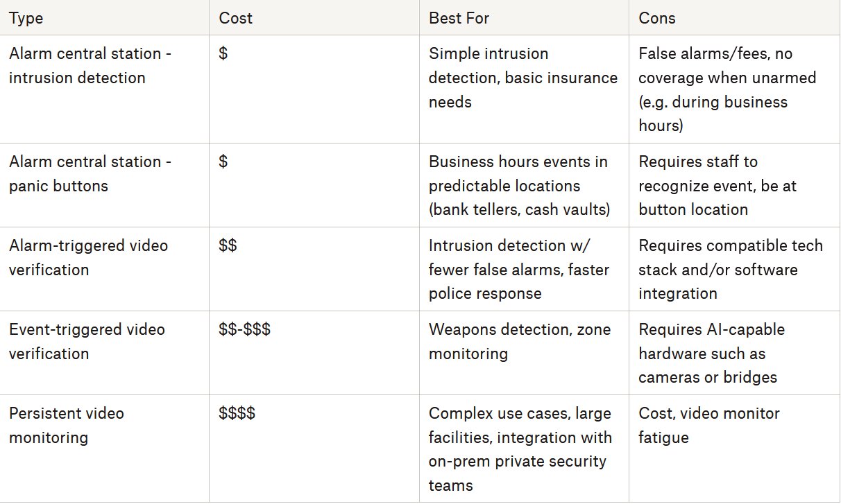This screenshot has width=841, height=504.
Task: Click "Cost, video monitor fatigue" cell
Action: [735, 449]
